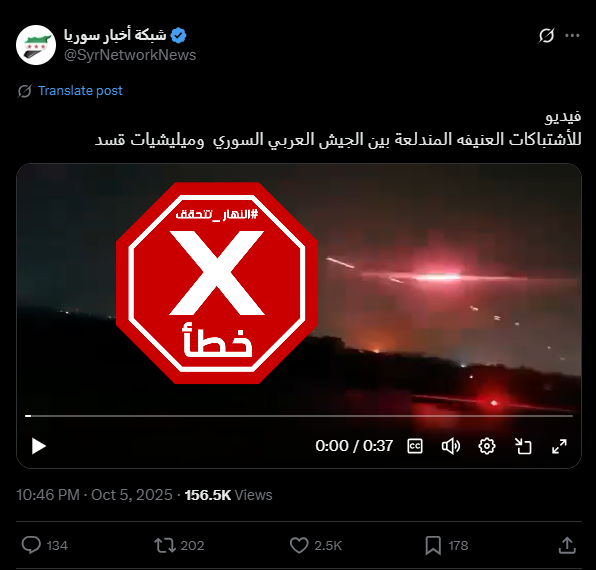Click the account profile avatar
596x570 pixels.
pyautogui.click(x=36, y=45)
